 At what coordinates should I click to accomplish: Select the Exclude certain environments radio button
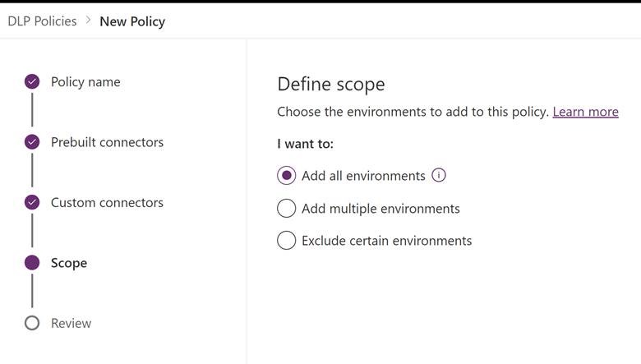pyautogui.click(x=286, y=240)
